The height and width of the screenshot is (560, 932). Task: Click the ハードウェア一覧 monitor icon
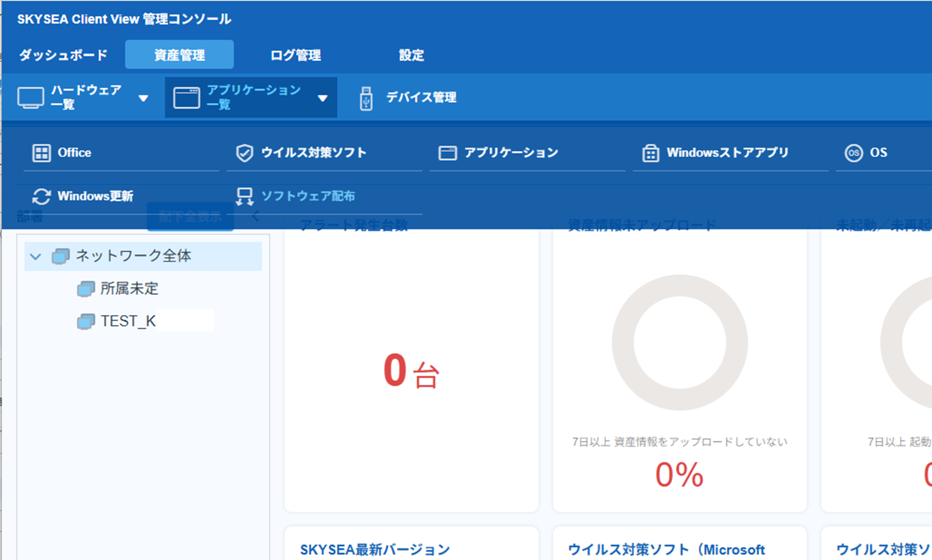pyautogui.click(x=30, y=98)
